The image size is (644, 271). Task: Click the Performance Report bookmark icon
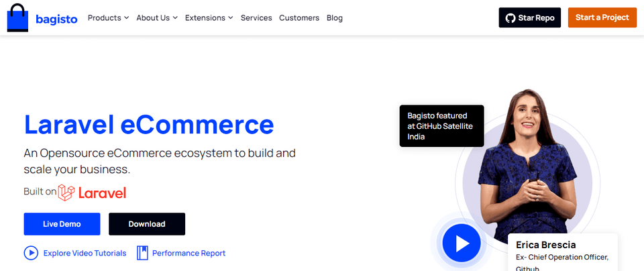[142, 253]
